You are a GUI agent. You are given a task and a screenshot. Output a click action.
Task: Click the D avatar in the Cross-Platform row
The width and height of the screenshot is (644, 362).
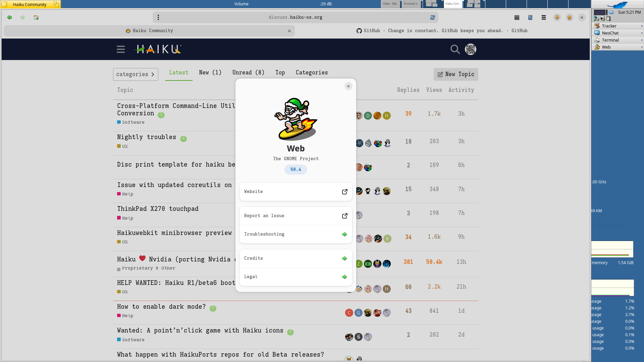[x=368, y=116]
